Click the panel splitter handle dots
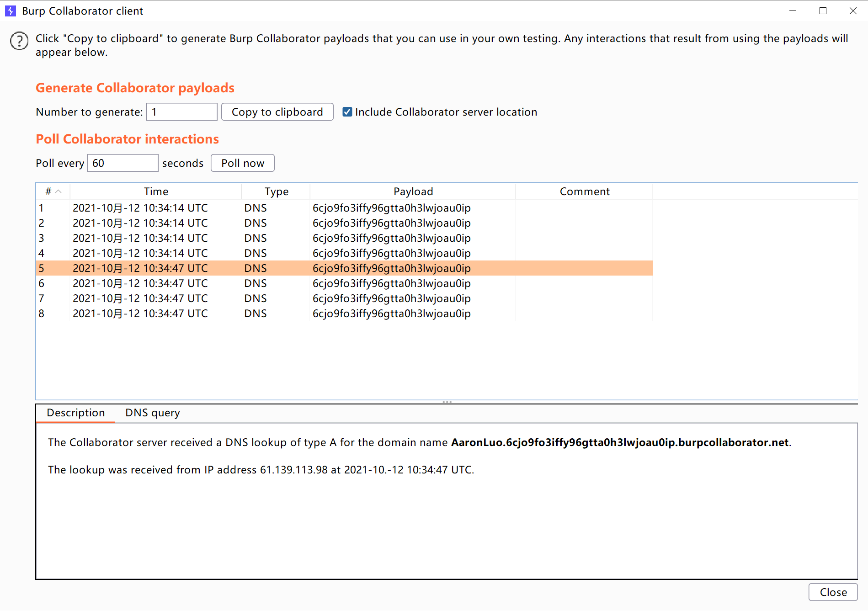The width and height of the screenshot is (868, 611). point(447,402)
